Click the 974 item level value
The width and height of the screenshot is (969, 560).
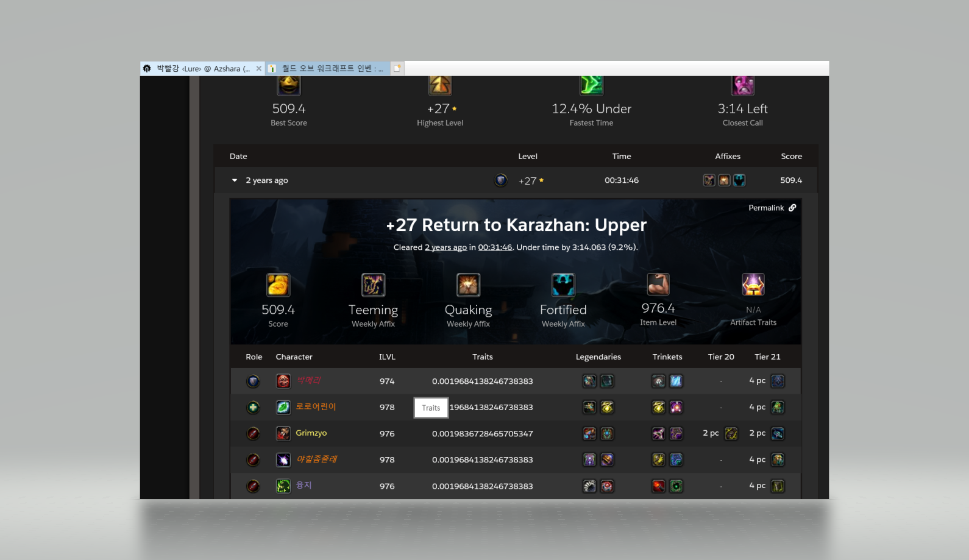tap(387, 381)
